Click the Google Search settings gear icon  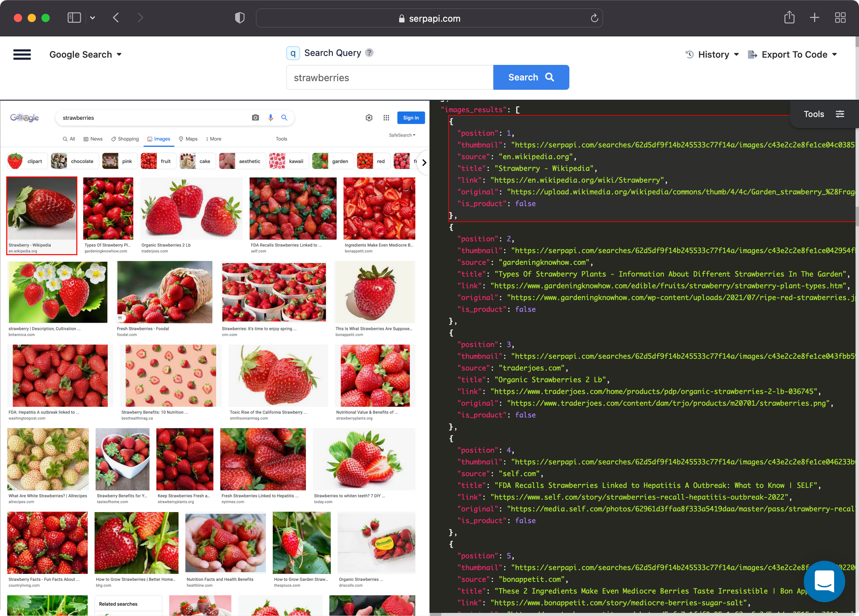(x=369, y=119)
